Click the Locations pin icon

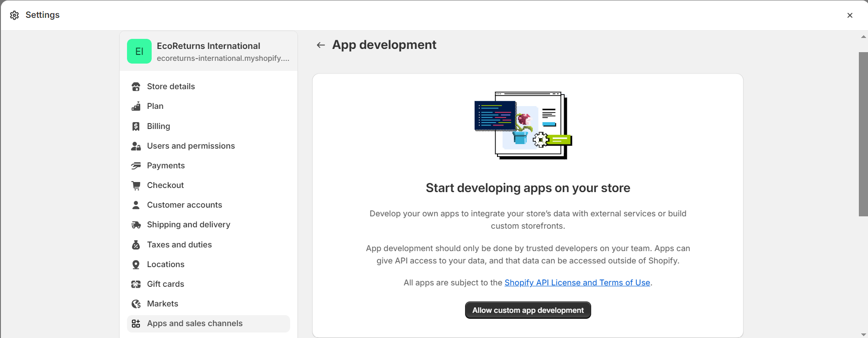[x=136, y=264]
